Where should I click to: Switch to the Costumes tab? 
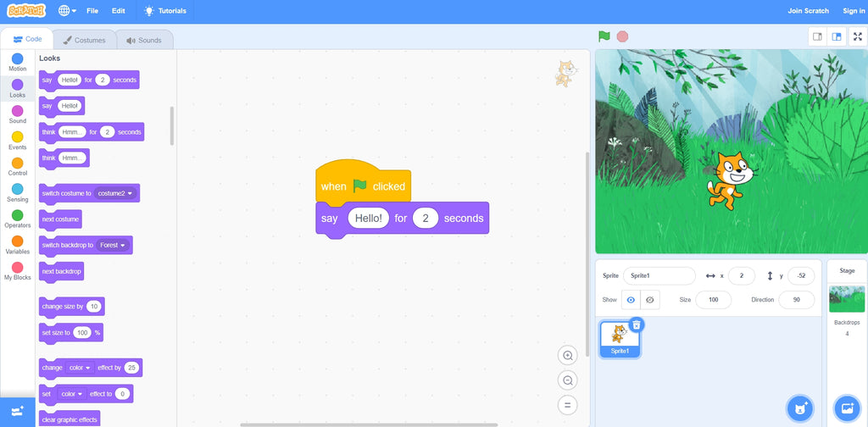click(85, 40)
